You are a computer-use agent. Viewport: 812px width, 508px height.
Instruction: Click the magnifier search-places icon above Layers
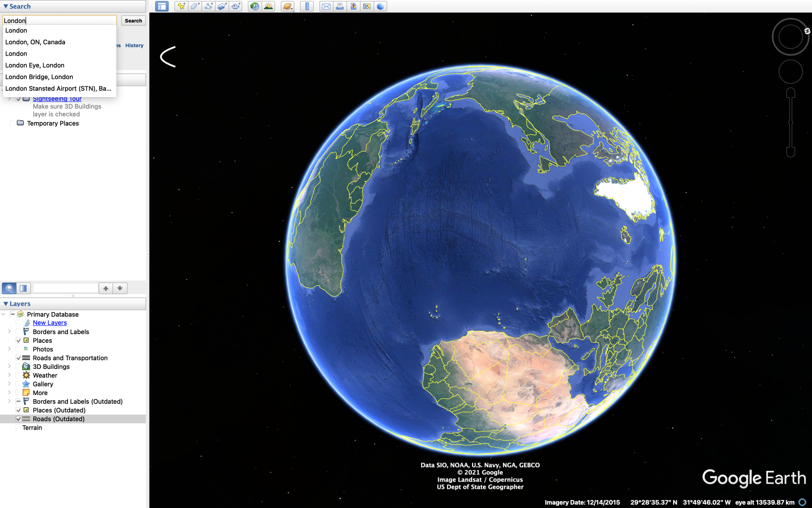pyautogui.click(x=9, y=288)
